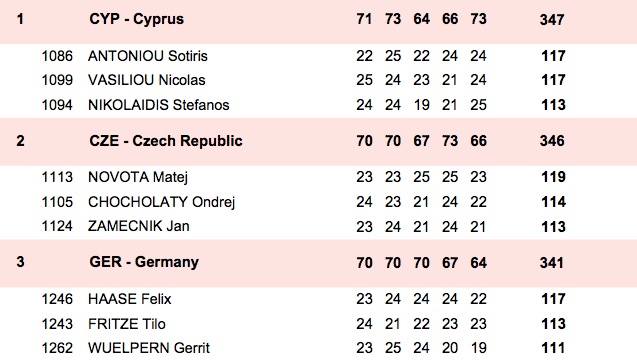Click Germany total score 341

(x=552, y=263)
